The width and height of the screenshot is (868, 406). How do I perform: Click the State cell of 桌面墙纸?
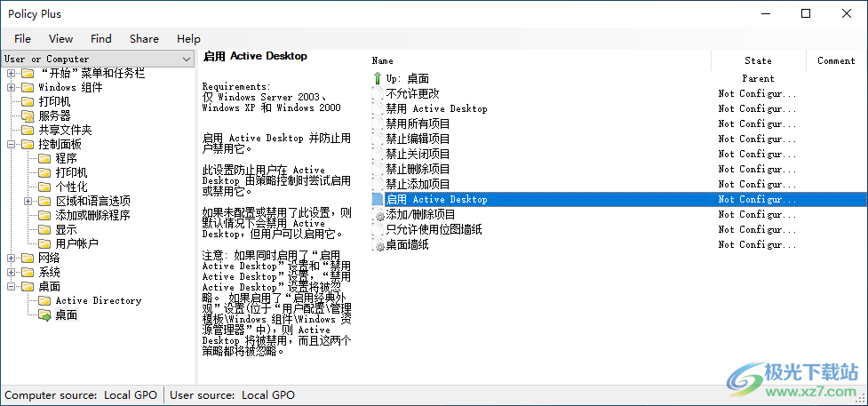(757, 244)
